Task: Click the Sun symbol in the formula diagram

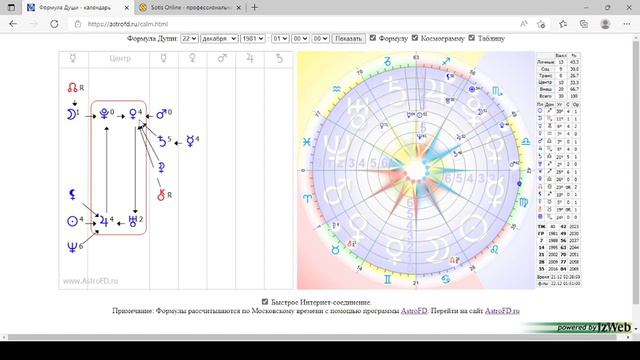Action: click(72, 221)
